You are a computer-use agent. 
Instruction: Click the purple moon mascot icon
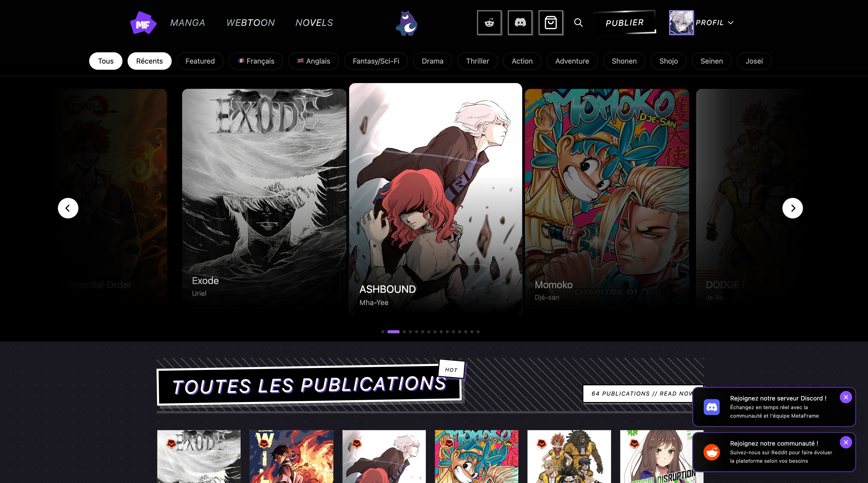[x=407, y=23]
